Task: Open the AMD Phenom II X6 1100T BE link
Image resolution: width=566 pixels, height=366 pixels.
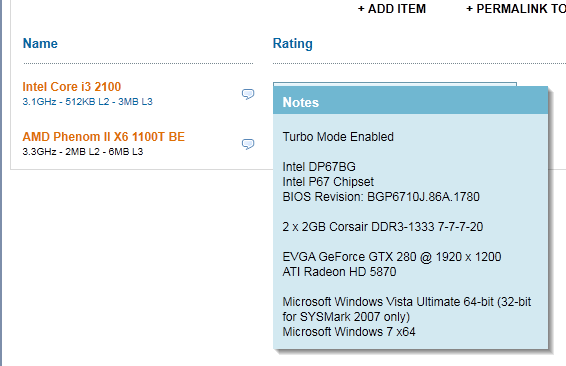Action: coord(104,137)
